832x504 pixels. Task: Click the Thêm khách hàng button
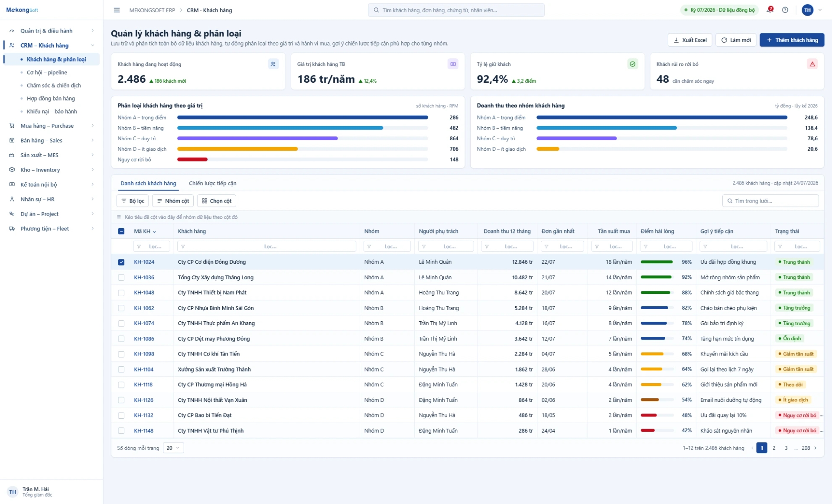coord(792,40)
